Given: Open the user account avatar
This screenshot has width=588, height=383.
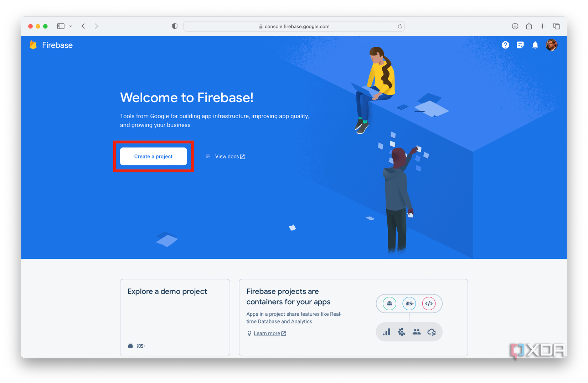Looking at the screenshot, I should pyautogui.click(x=552, y=45).
